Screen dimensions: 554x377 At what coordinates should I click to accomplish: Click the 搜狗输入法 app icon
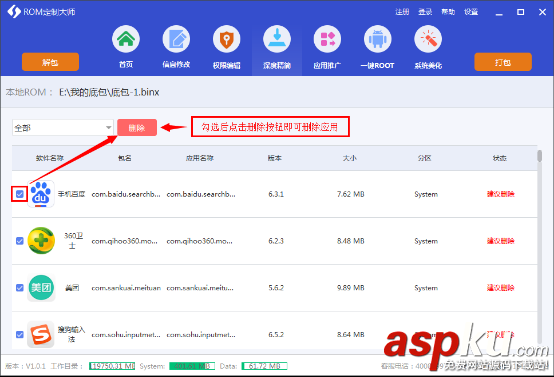click(41, 334)
